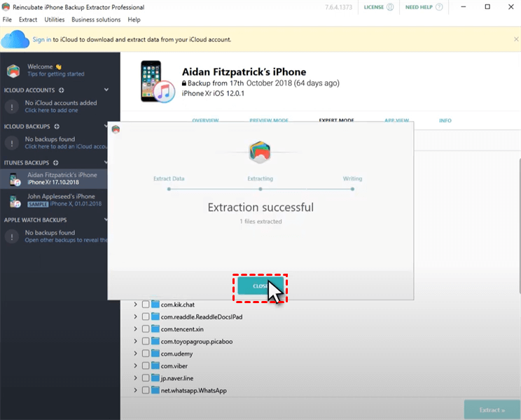
Task: Check the net.whatsapp.WhatsApp checkbox
Action: coord(146,390)
